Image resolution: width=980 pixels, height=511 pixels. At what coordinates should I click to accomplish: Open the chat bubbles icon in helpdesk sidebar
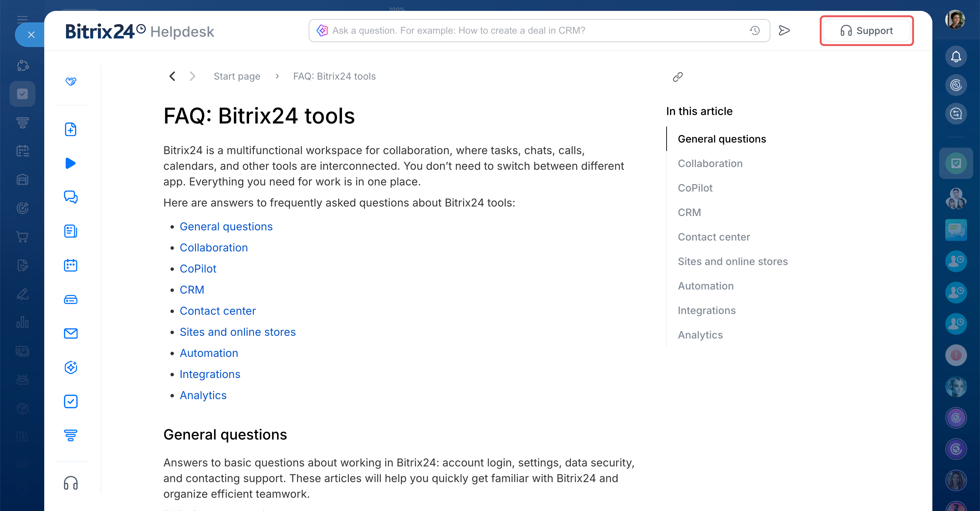71,197
